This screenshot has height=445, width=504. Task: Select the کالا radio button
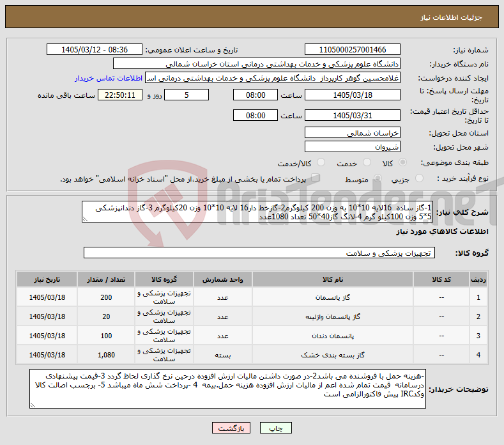402,162
